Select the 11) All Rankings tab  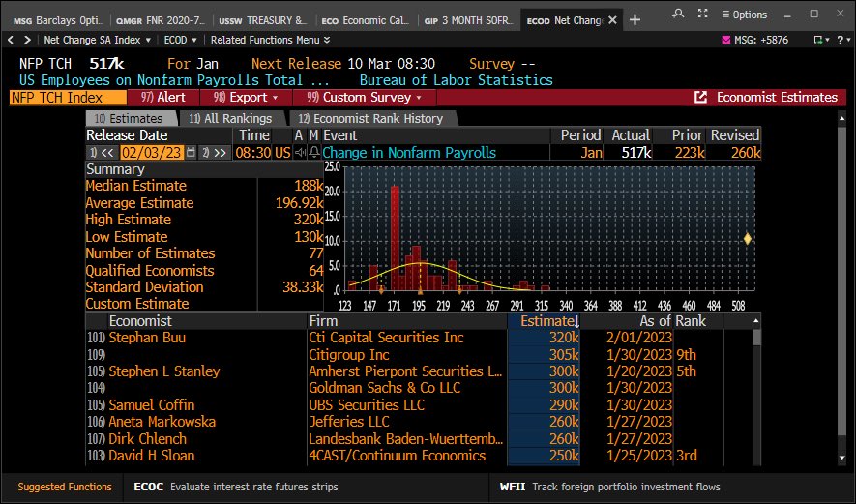coord(231,118)
